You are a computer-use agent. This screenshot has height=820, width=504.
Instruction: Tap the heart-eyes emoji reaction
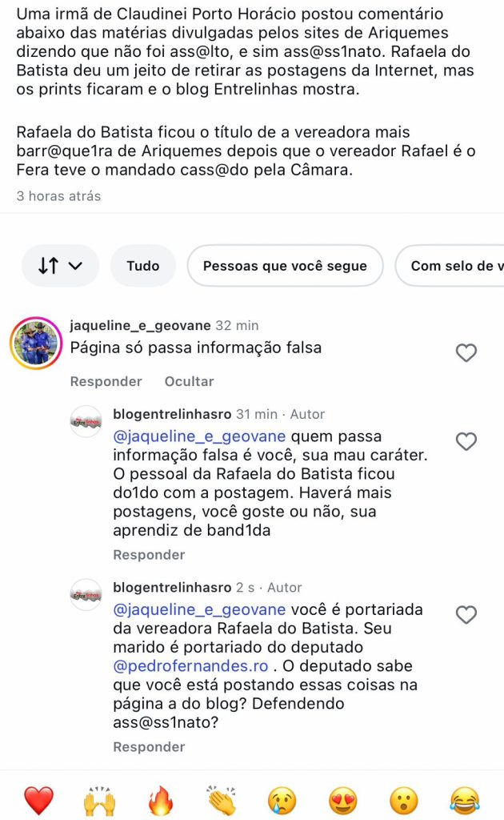click(343, 800)
